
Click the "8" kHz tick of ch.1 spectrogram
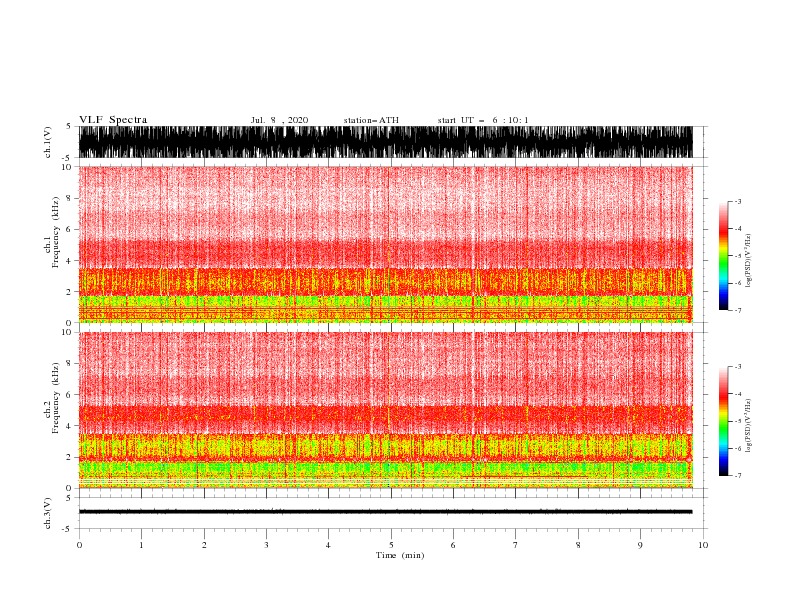point(70,198)
